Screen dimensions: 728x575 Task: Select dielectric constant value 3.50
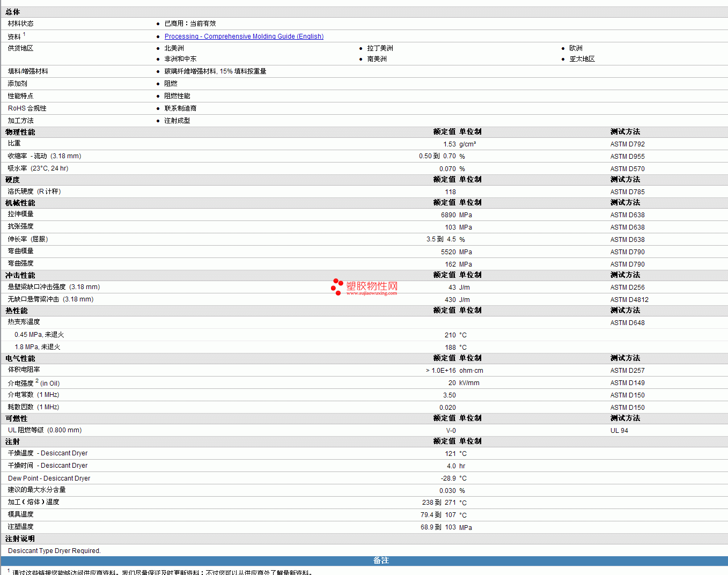coord(450,395)
